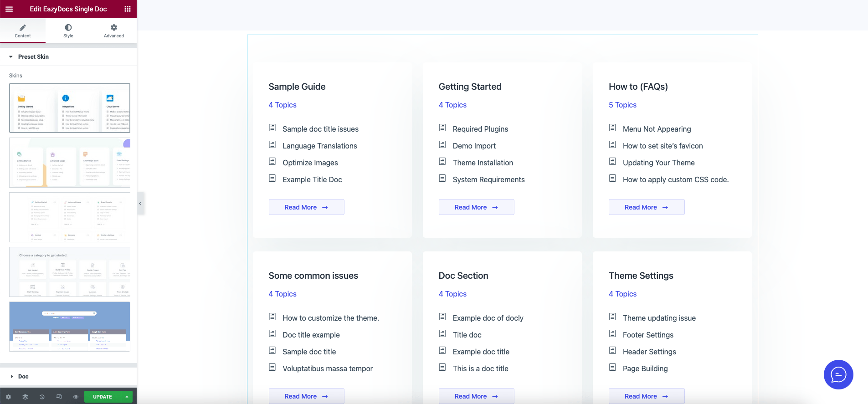The height and width of the screenshot is (404, 868).
Task: Open 'Sample doc title issues' doc
Action: [320, 129]
